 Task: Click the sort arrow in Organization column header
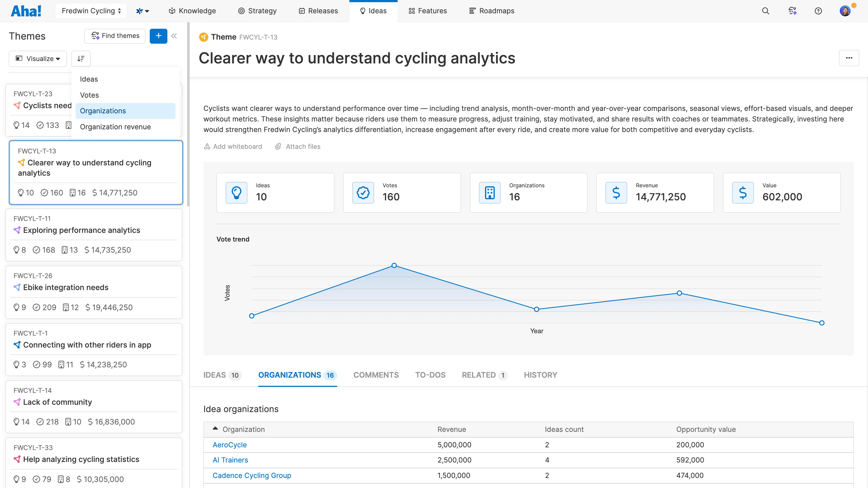215,428
